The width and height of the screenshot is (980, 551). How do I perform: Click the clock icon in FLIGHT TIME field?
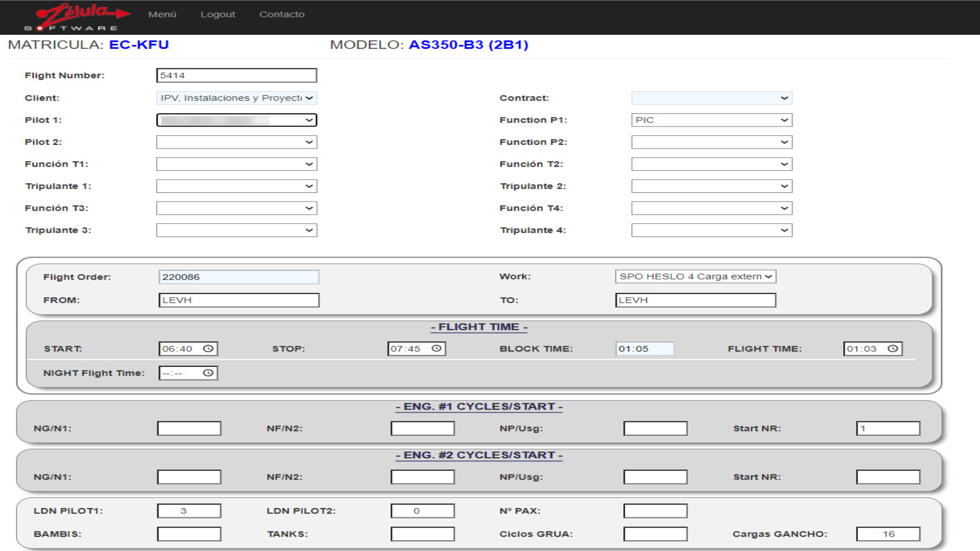point(893,348)
